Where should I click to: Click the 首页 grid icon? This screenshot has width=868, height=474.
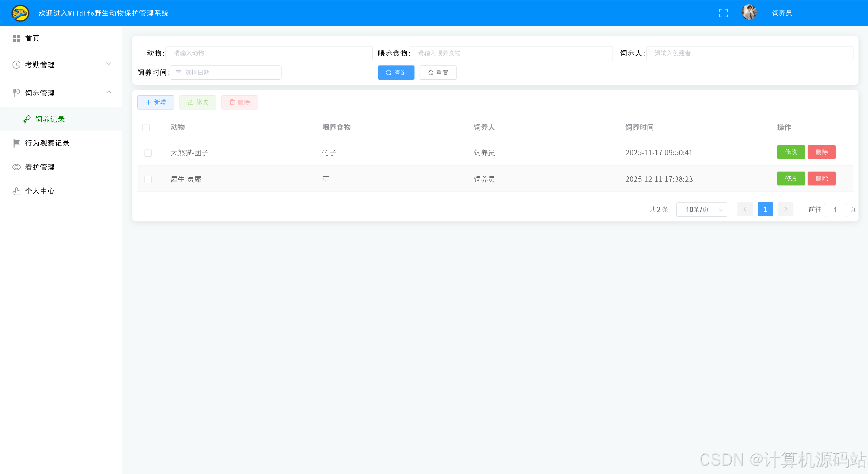(x=16, y=39)
